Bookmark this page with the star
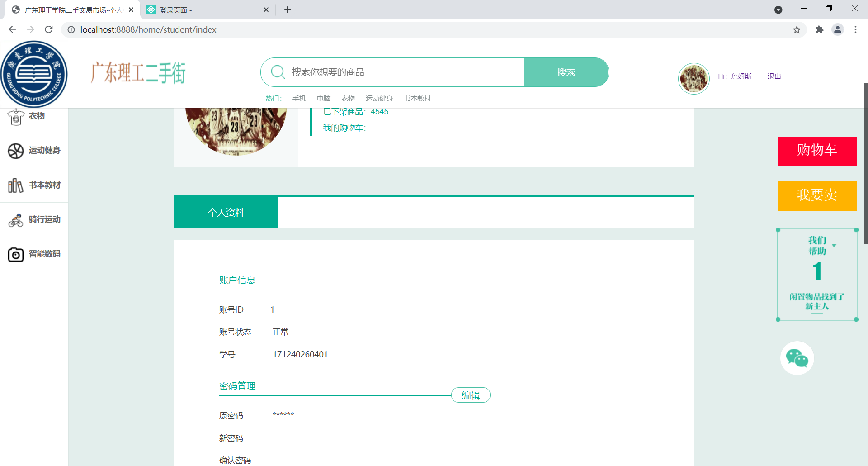Viewport: 868px width, 466px height. [x=797, y=29]
